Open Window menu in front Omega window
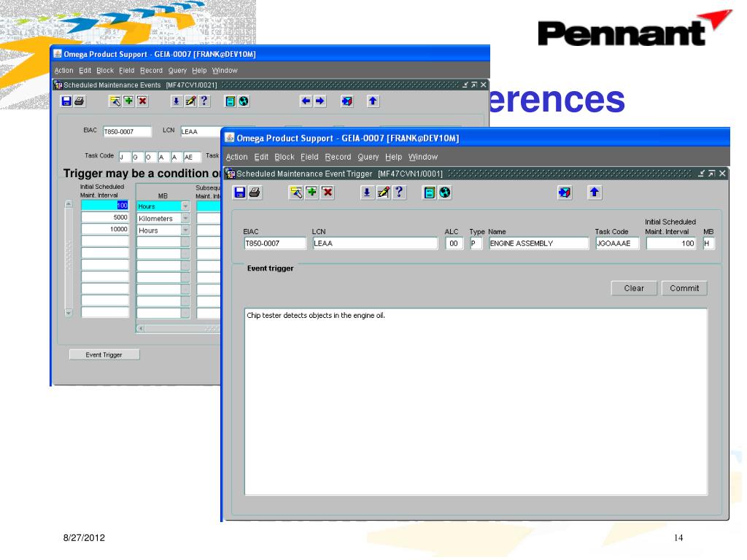The image size is (747, 560). point(422,157)
